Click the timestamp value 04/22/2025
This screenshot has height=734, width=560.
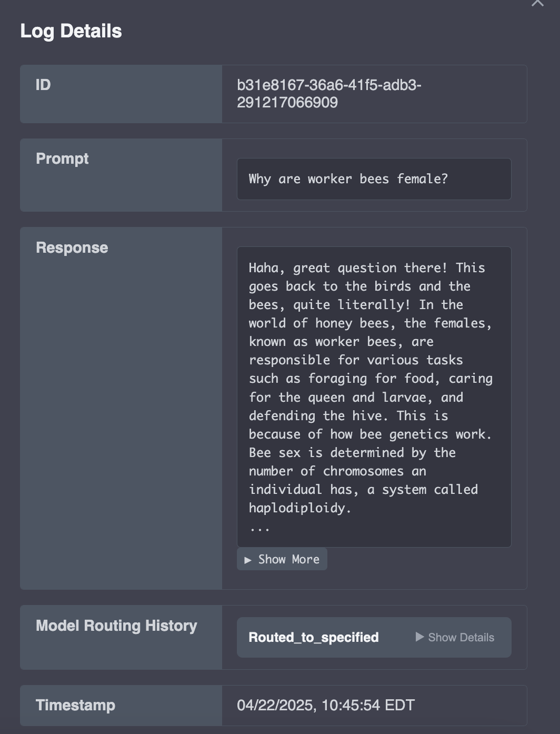click(x=326, y=705)
